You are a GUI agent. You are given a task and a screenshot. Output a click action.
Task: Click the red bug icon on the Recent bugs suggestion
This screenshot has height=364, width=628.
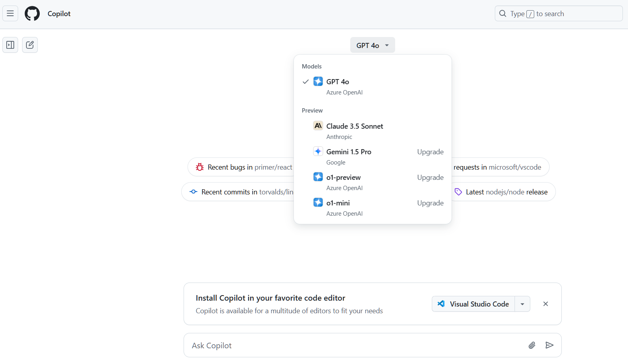(x=200, y=167)
